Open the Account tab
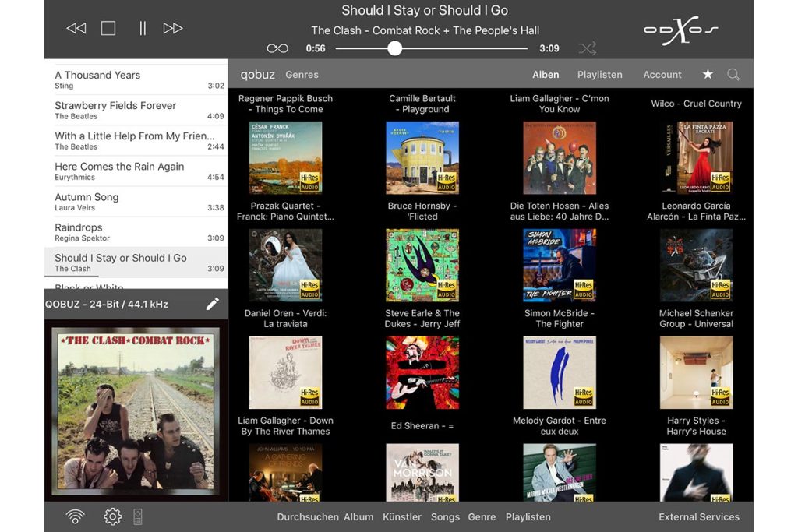The image size is (798, 532). 662,75
